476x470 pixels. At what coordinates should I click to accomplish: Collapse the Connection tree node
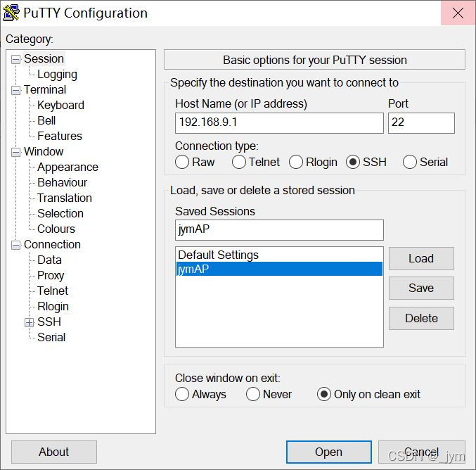pyautogui.click(x=15, y=245)
